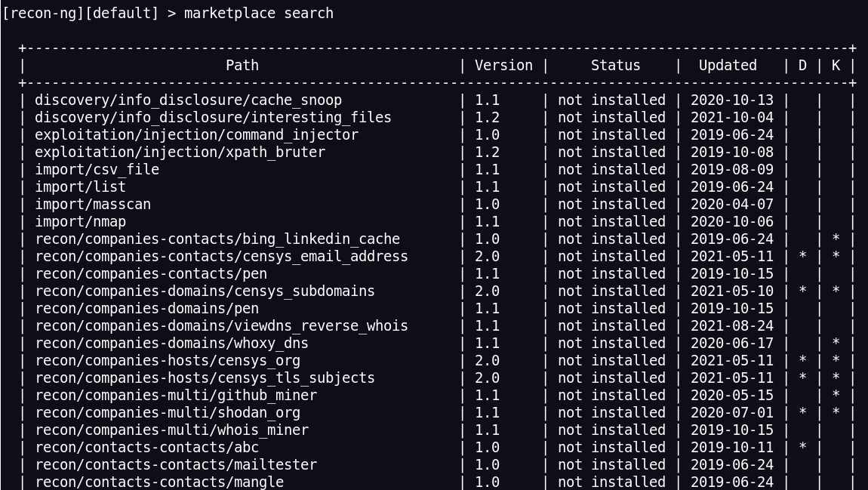Screen dimensions: 868x490
Task: Select recon/companies-multi/github_miner path
Action: click(176, 396)
